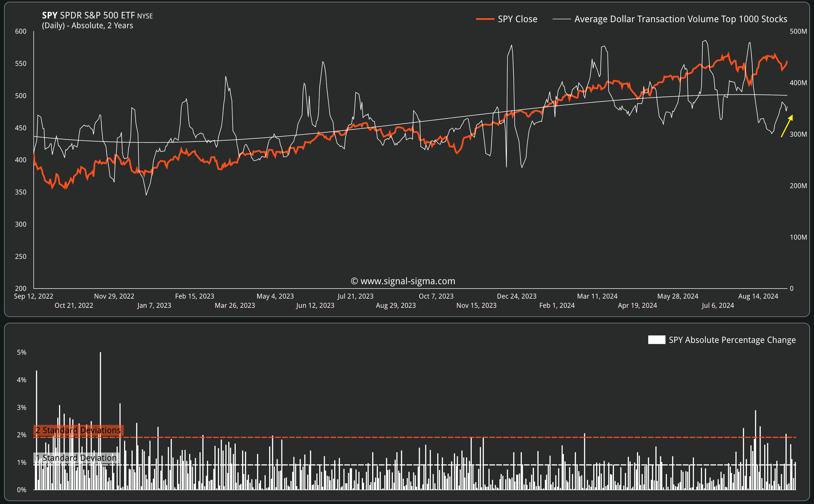Click the 450 price axis label
The height and width of the screenshot is (504, 814).
21,128
